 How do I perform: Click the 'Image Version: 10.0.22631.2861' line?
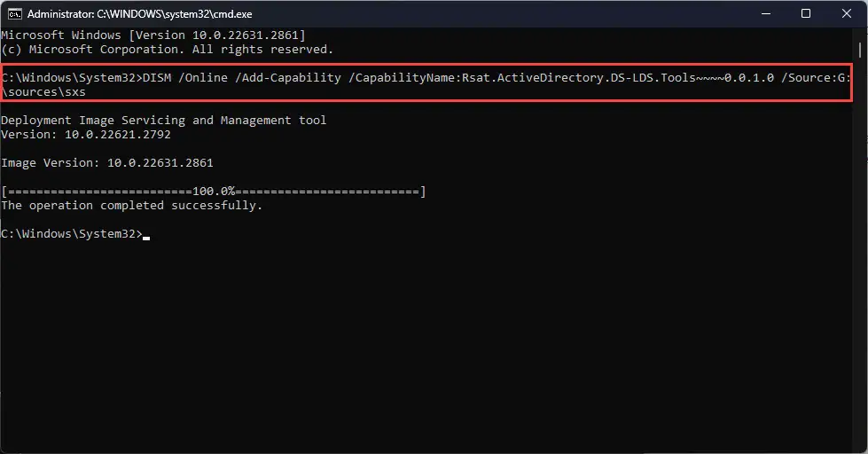[107, 163]
